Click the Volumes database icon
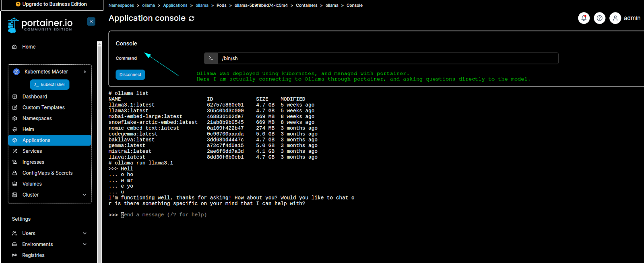 click(14, 184)
